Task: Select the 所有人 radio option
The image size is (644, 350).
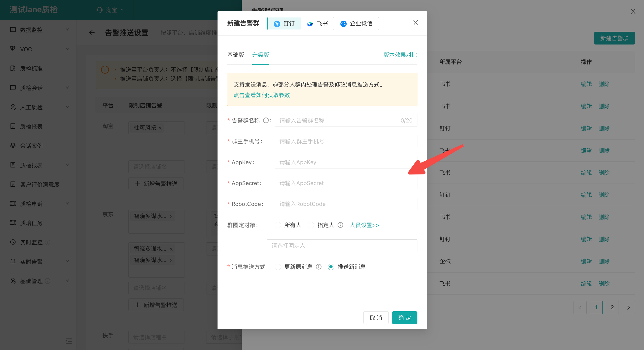Action: click(278, 225)
